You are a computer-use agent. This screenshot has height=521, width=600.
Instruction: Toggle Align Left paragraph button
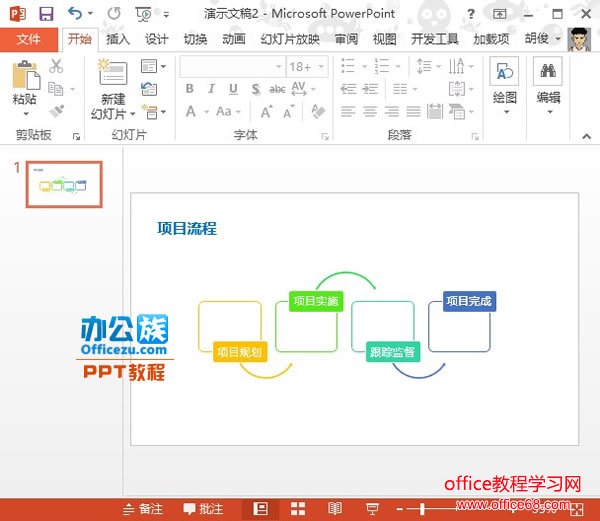(348, 112)
